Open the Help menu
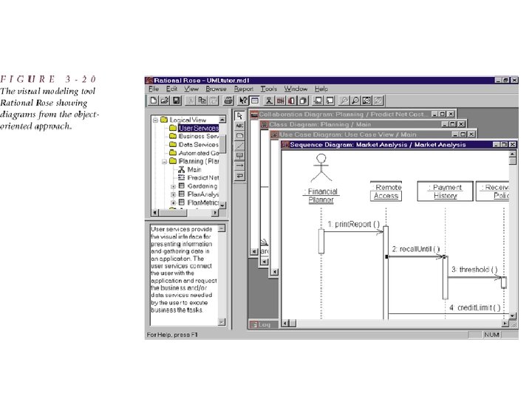The height and width of the screenshot is (399, 532). coord(321,89)
